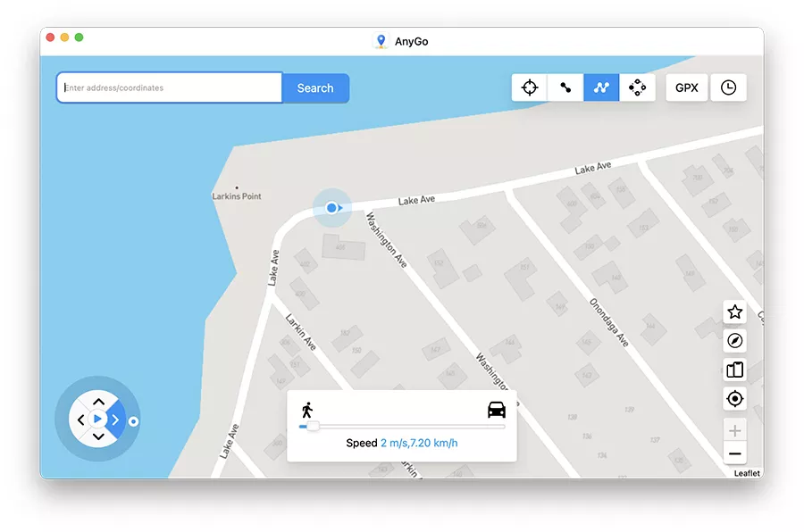Image resolution: width=804 pixels, height=532 pixels.
Task: Click the blue current location marker
Action: (332, 208)
